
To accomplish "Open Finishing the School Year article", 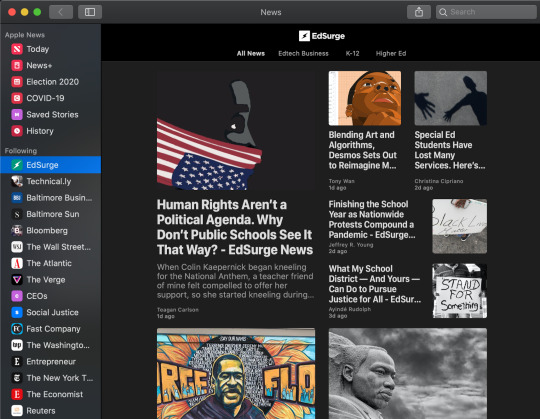I will tap(372, 219).
